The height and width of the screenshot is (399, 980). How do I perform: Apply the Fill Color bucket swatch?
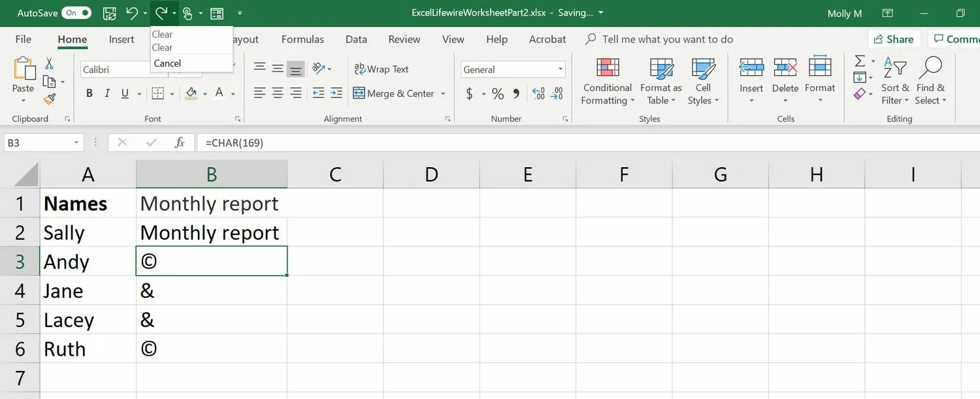point(191,94)
